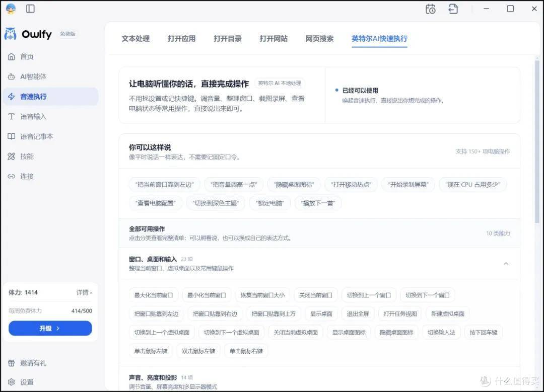The width and height of the screenshot is (544, 392).
Task: Click the 首页 home icon
Action: tap(12, 56)
